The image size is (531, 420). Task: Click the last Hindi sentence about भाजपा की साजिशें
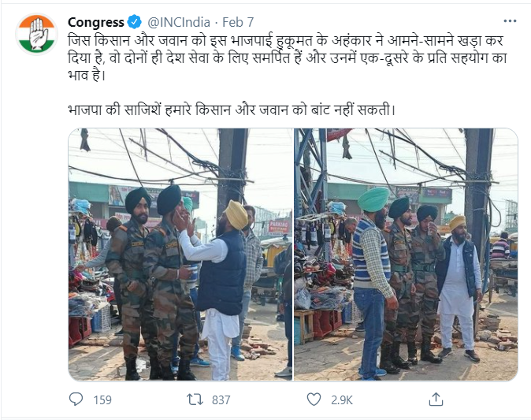[x=232, y=110]
